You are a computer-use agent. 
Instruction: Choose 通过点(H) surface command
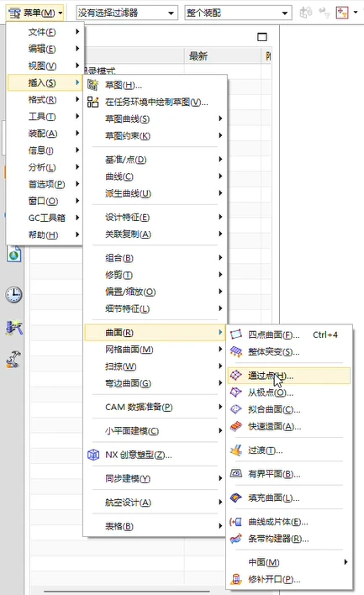(289, 376)
